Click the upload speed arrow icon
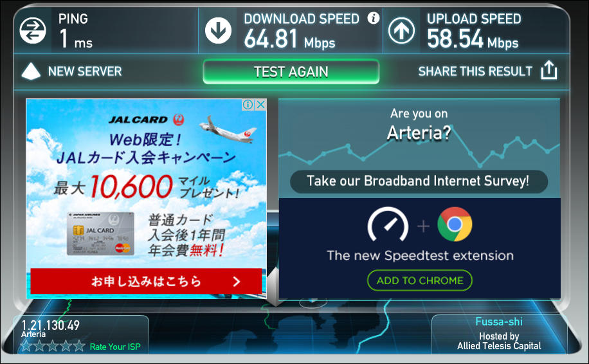Screen dimensions: 589x364 click(x=401, y=30)
